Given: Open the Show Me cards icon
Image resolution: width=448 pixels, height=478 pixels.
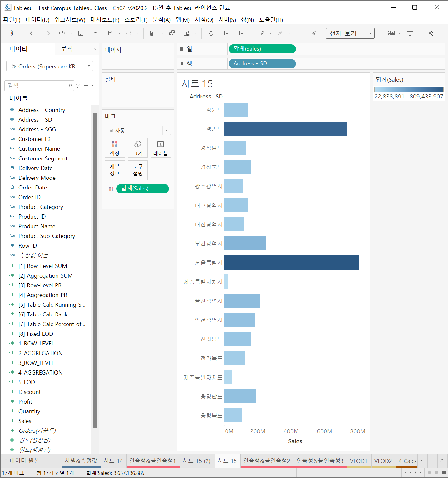Looking at the screenshot, I should tap(391, 33).
